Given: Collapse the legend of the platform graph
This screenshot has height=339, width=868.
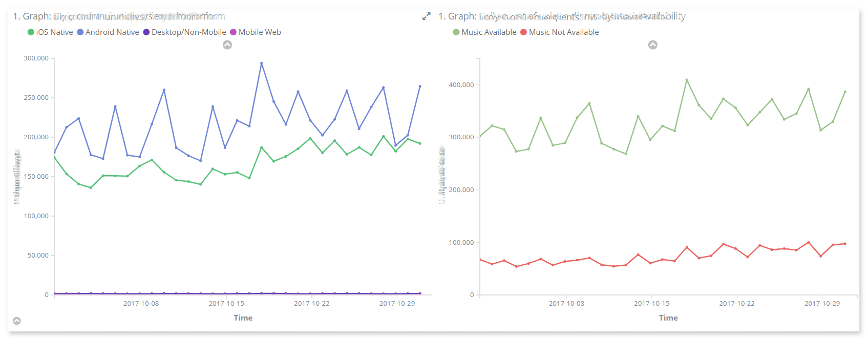Looking at the screenshot, I should click(227, 45).
